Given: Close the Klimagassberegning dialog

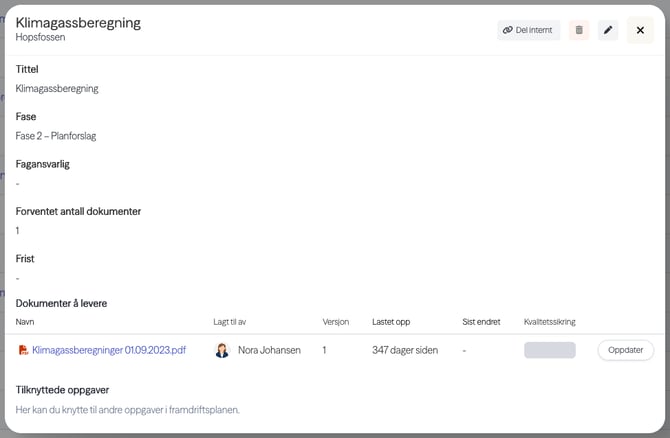Looking at the screenshot, I should click(640, 30).
